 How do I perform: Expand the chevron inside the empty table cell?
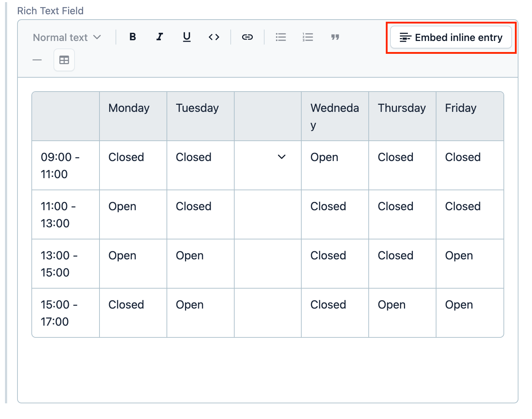[x=281, y=157]
